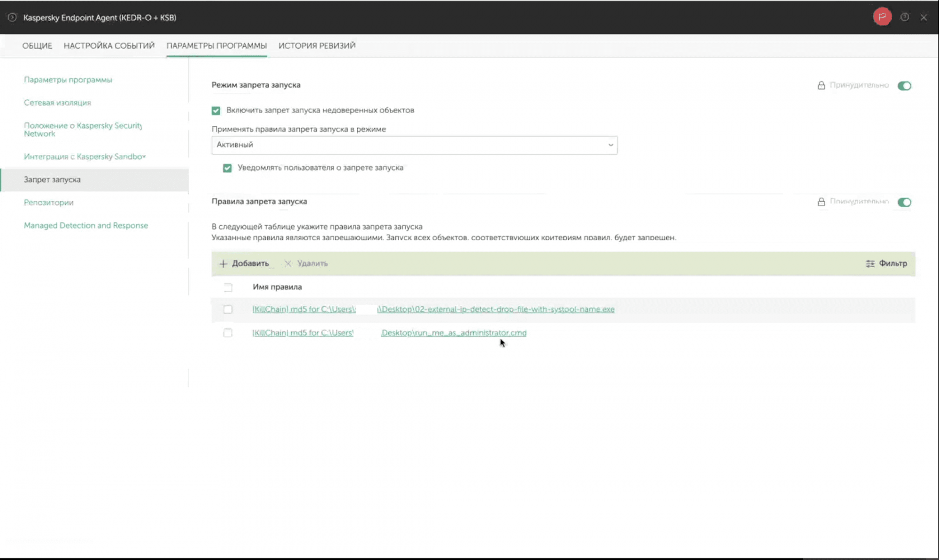This screenshot has height=560, width=939.
Task: Click the red flag icon in title bar
Action: (882, 17)
